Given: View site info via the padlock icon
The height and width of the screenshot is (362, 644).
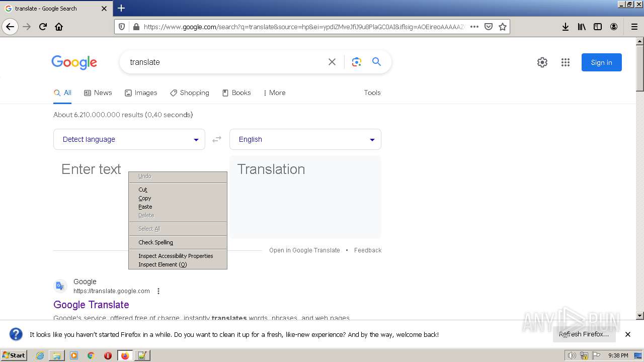Looking at the screenshot, I should coord(136,27).
